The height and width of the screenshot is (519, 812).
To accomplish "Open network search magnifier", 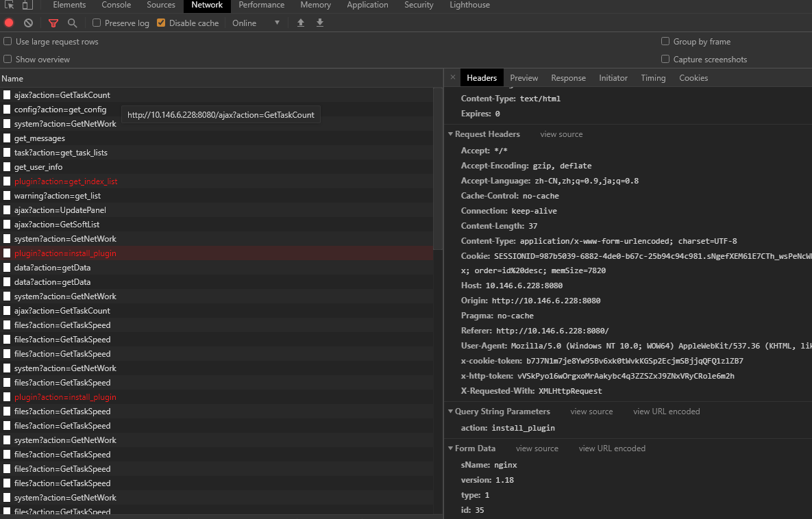I will [x=73, y=23].
